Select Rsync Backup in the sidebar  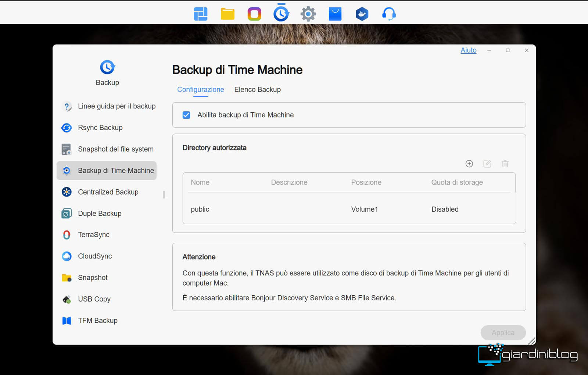pos(107,128)
